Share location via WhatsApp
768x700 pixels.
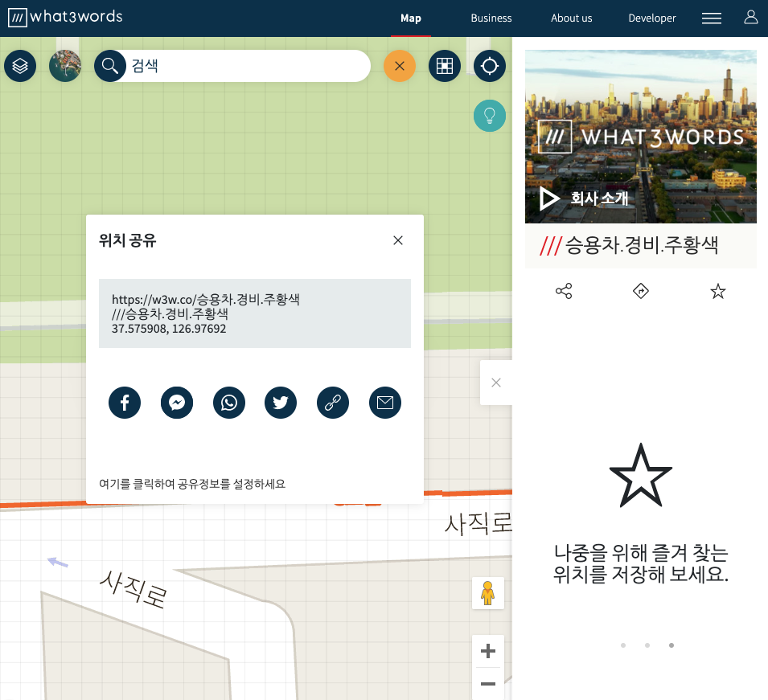pos(228,403)
